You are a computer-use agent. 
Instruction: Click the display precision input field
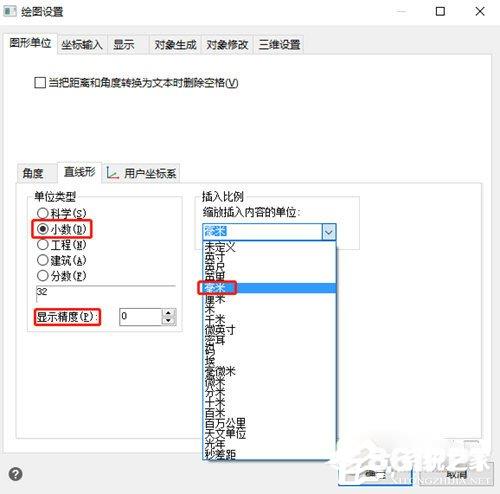(x=141, y=316)
